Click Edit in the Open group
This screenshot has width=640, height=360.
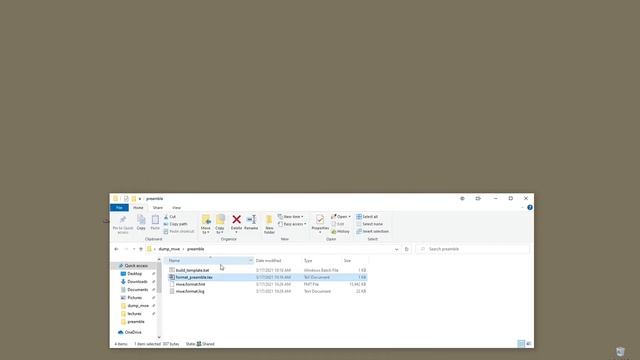tap(338, 224)
